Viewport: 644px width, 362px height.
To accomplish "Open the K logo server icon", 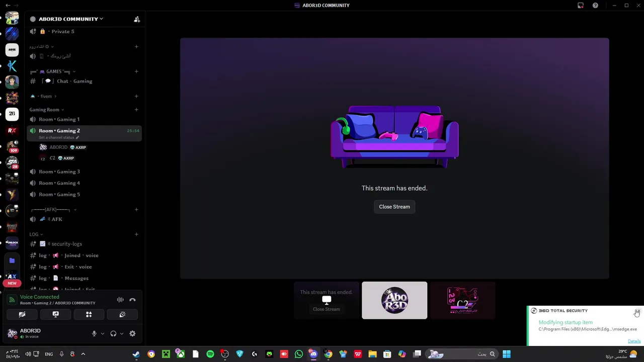I will pos(12,65).
